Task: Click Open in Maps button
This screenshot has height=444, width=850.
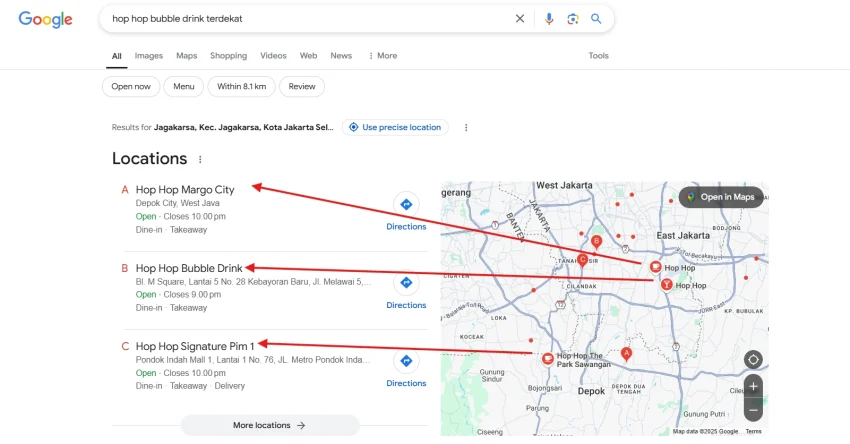Action: [720, 197]
